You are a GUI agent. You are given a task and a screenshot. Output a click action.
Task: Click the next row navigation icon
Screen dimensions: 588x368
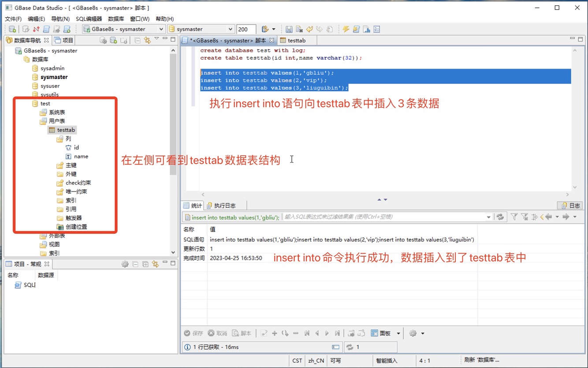point(327,333)
